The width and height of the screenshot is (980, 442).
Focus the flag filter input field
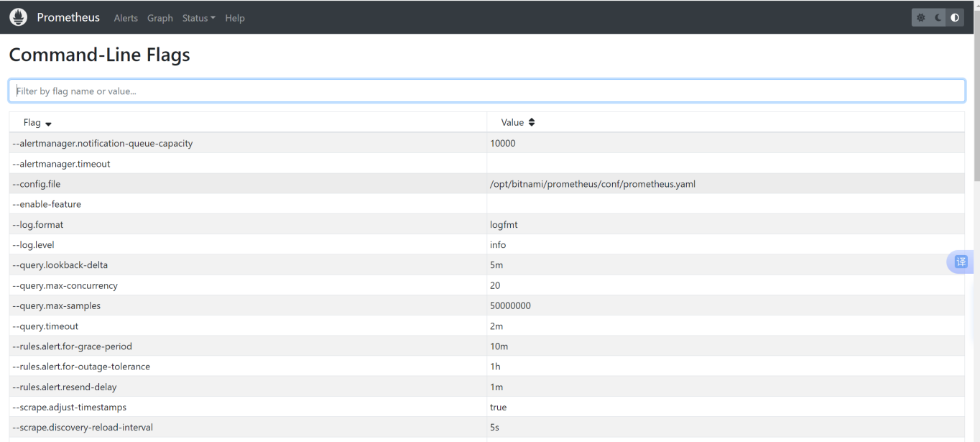486,91
